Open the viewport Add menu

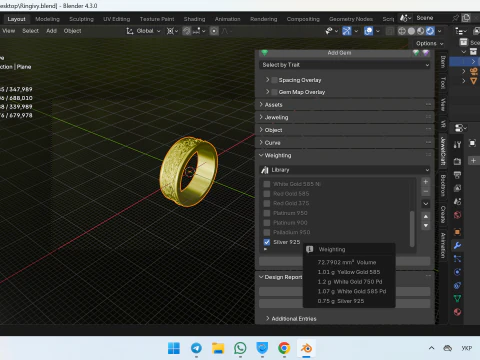click(x=51, y=31)
